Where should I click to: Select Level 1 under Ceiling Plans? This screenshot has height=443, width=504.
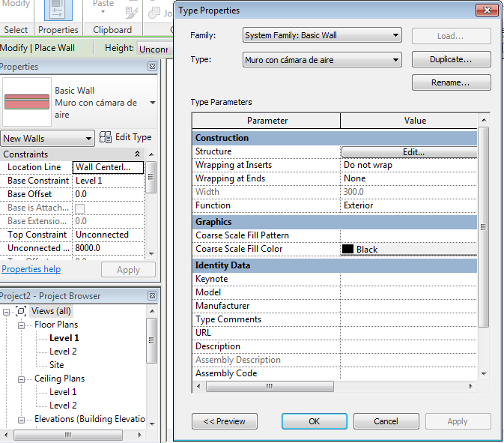[63, 392]
